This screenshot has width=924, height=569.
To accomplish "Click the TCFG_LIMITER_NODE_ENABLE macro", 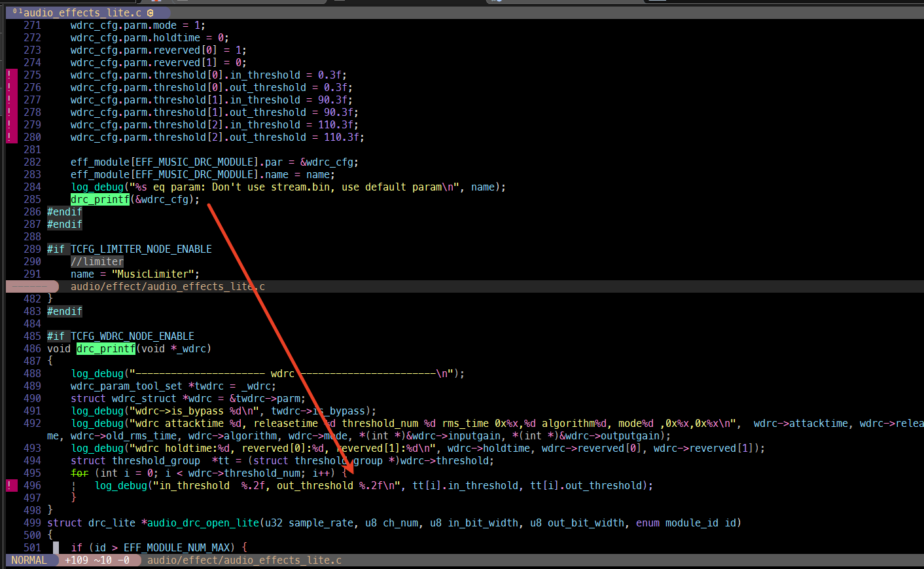I will [x=141, y=249].
